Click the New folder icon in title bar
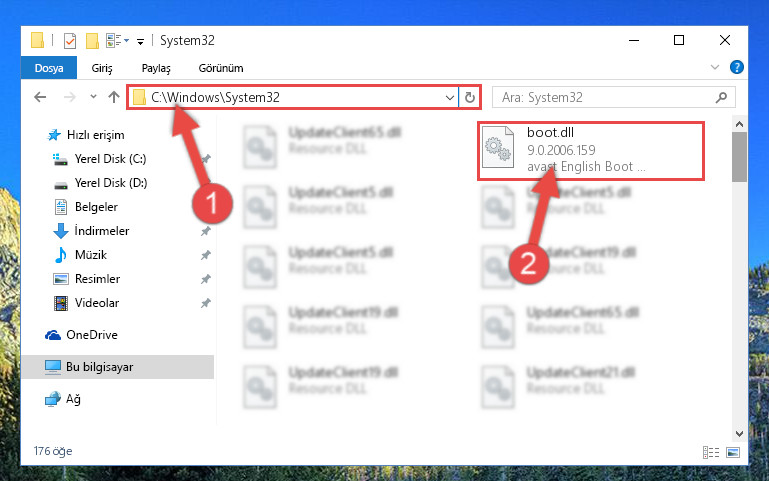Viewport: 769px width, 481px height. click(x=92, y=41)
